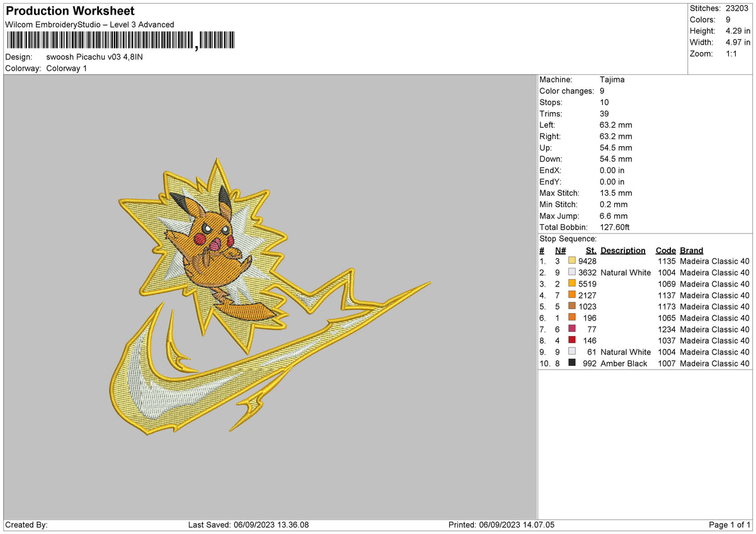Click the Brand column header
756x534 pixels.
691,250
